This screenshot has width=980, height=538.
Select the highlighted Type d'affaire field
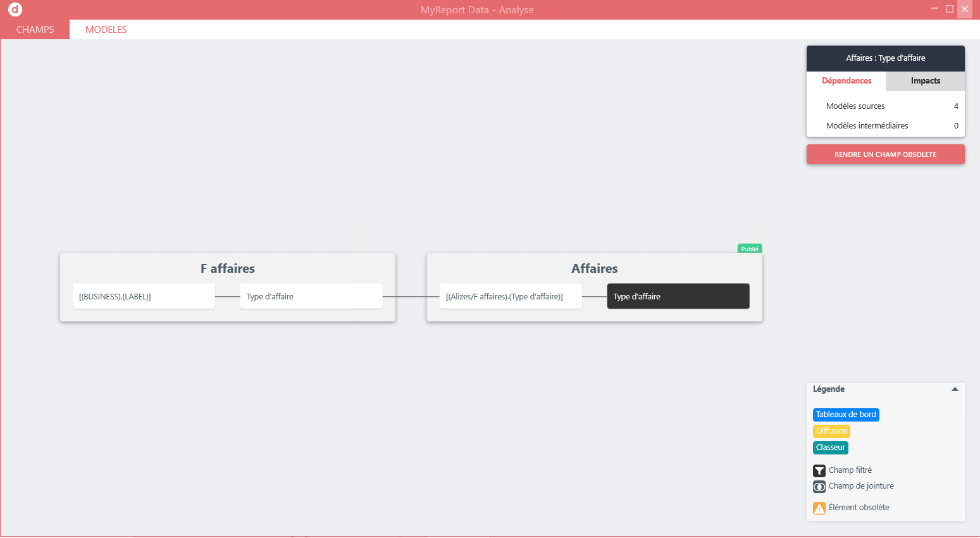(678, 296)
